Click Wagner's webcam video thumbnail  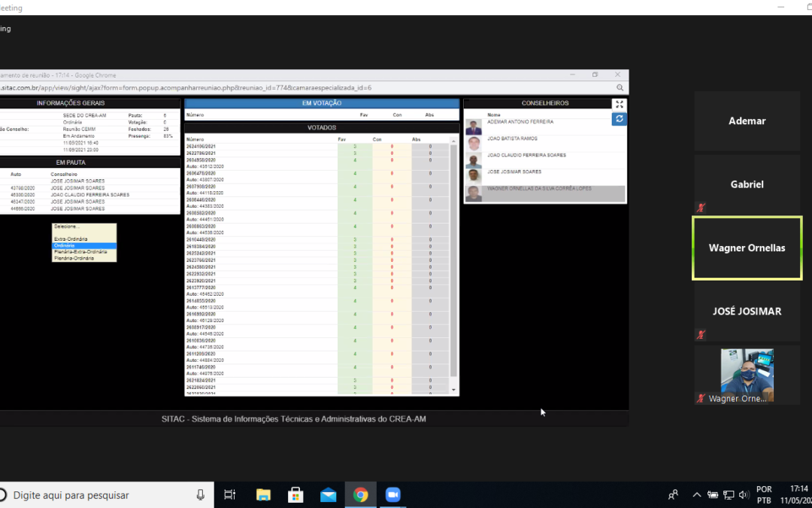747,375
